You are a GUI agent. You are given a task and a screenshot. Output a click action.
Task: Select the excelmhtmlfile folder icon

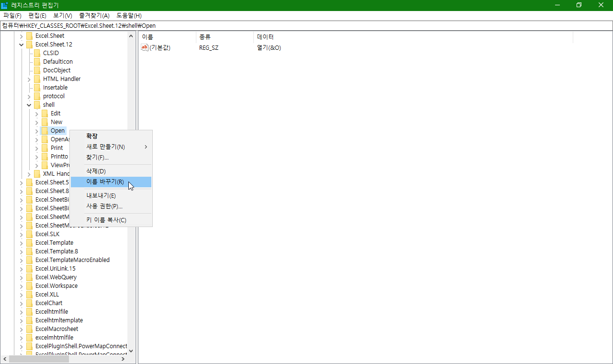pos(29,338)
